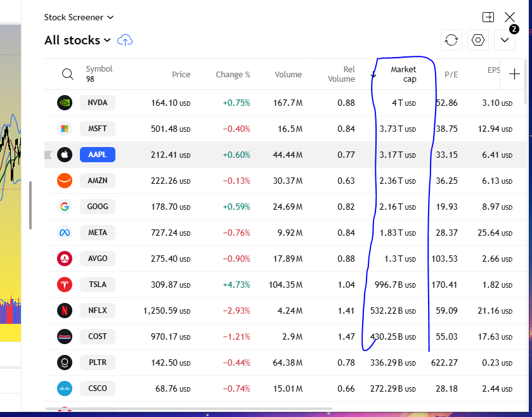The height and width of the screenshot is (417, 532).
Task: Click the cloud upload icon
Action: (x=126, y=41)
